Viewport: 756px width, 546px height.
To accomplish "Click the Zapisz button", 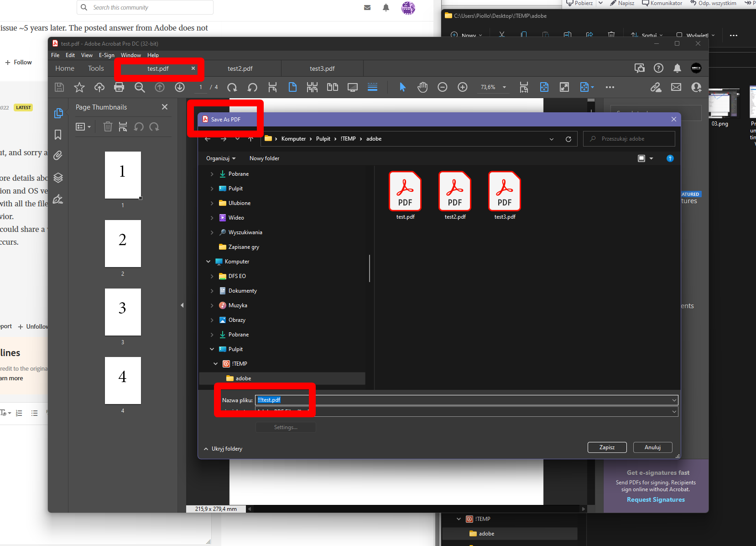I will coord(607,447).
